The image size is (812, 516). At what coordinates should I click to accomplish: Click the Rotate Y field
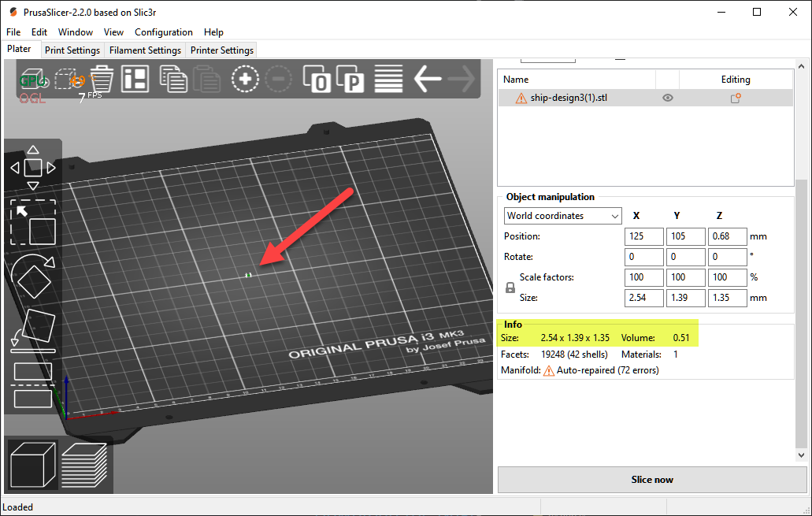(x=686, y=257)
